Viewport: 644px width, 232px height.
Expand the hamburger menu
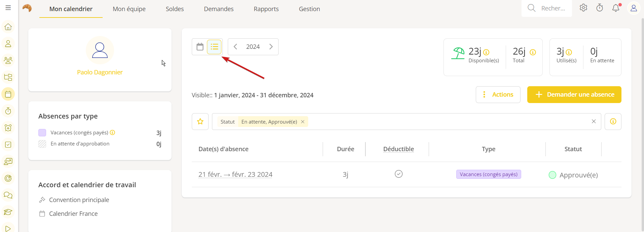pyautogui.click(x=8, y=8)
